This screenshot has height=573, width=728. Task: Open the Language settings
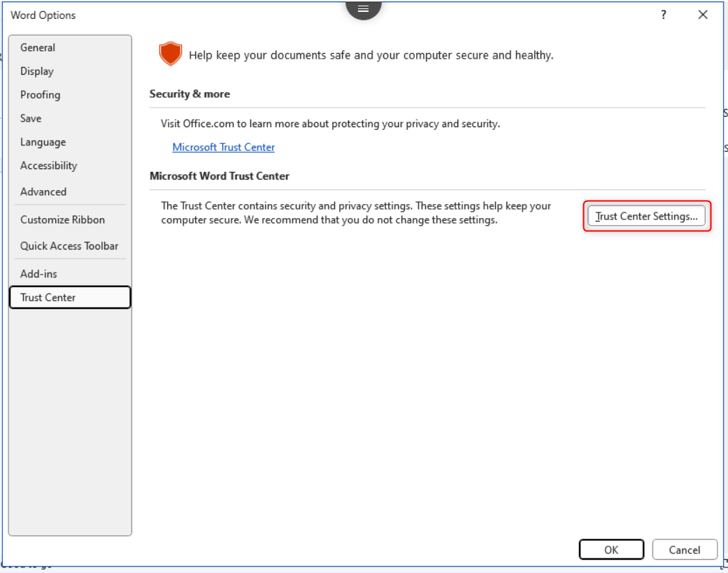point(43,142)
